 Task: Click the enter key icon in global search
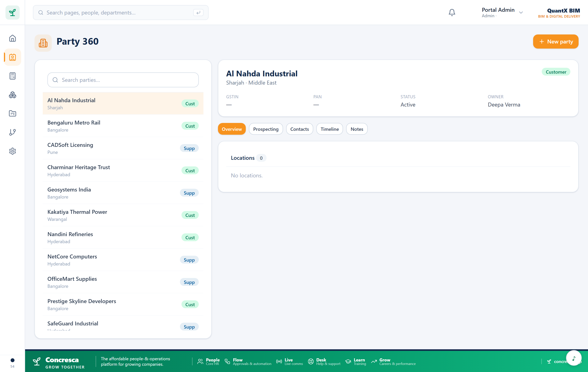click(198, 13)
